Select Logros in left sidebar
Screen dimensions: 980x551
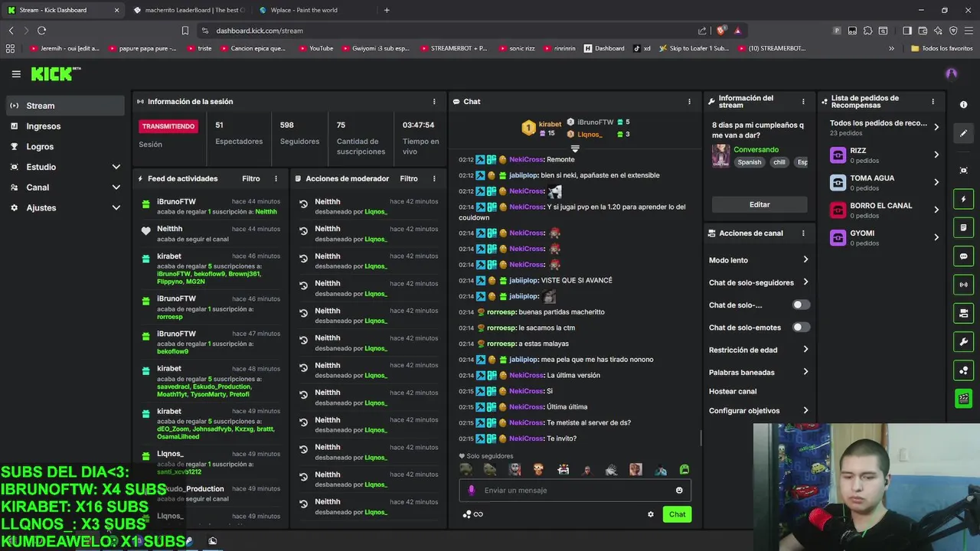point(65,146)
